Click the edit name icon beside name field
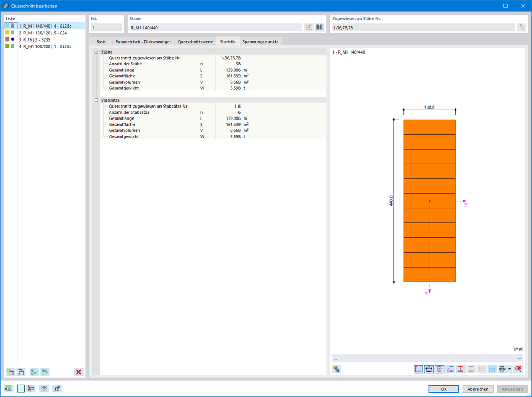 [x=309, y=28]
